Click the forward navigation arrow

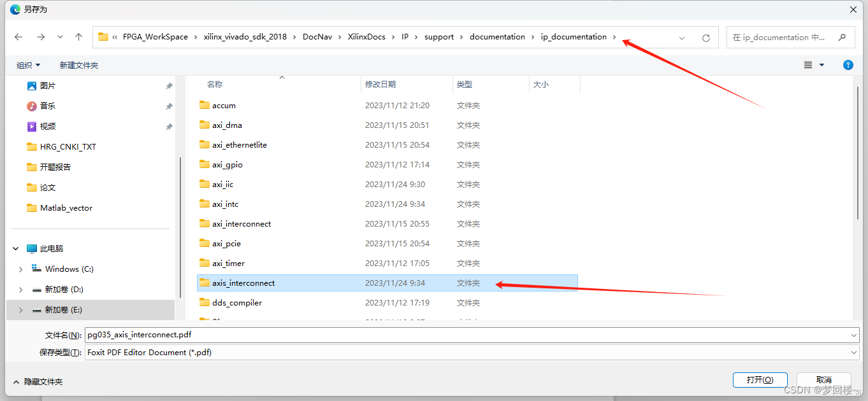coord(40,37)
